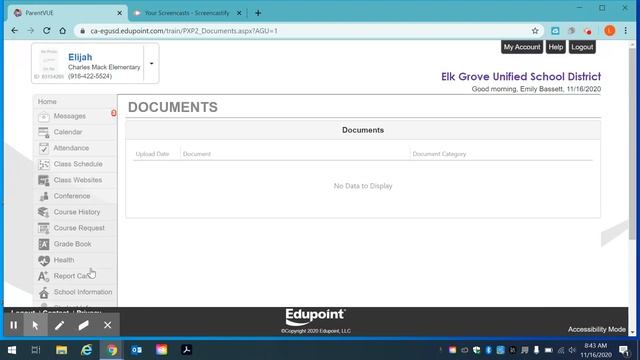
Task: Open the Windows Start menu
Action: [x=12, y=350]
